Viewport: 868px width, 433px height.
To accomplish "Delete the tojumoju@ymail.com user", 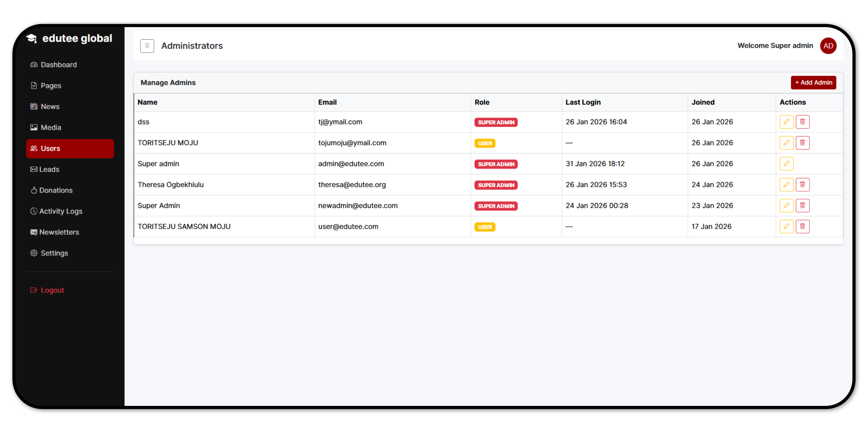I will coord(802,143).
